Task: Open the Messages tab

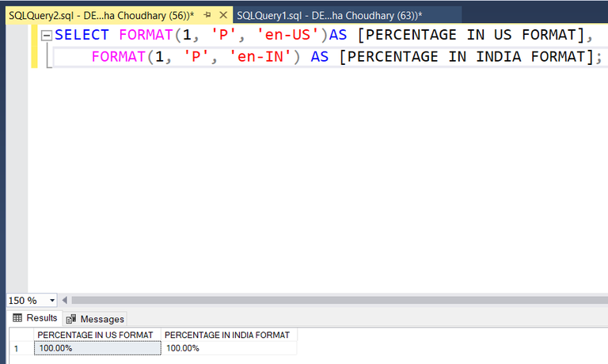Action: pos(95,319)
